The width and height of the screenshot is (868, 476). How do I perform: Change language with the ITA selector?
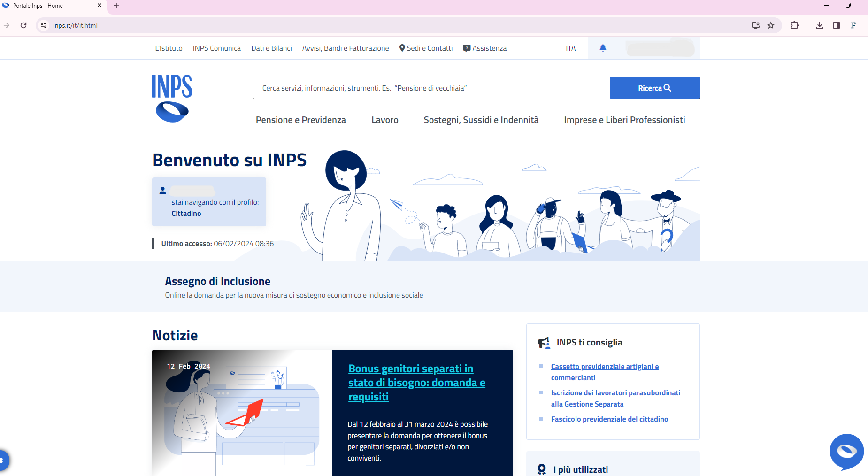pos(570,48)
